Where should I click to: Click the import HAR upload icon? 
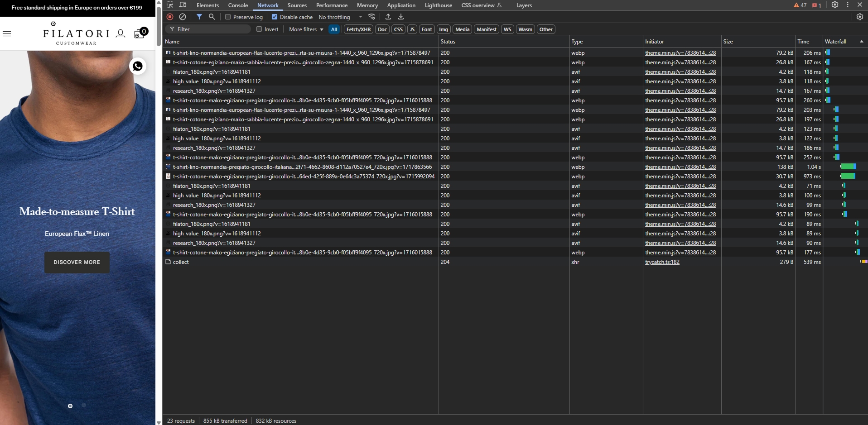(x=388, y=17)
